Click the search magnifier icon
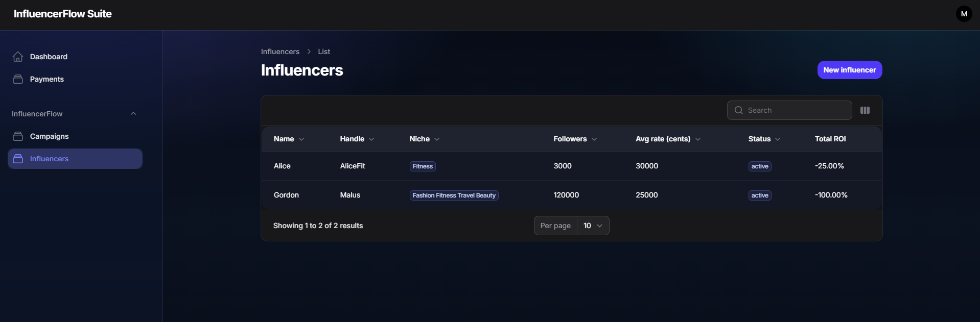The image size is (980, 322). coord(738,110)
